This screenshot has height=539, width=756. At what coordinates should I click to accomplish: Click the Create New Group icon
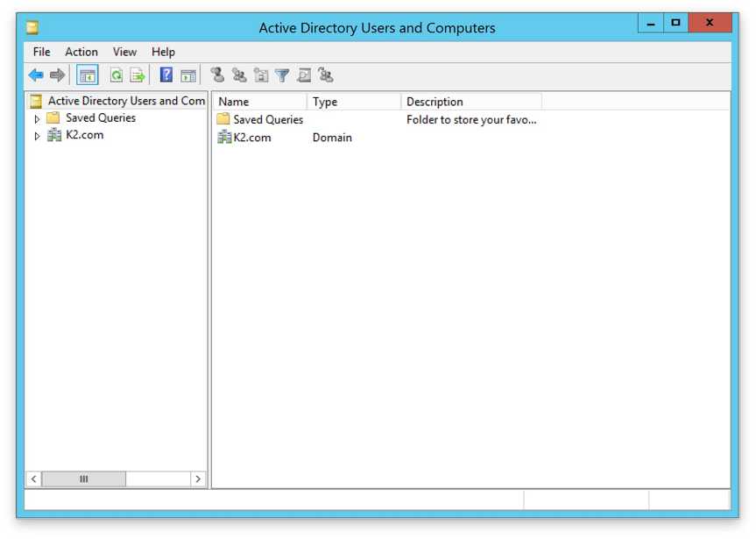click(239, 74)
